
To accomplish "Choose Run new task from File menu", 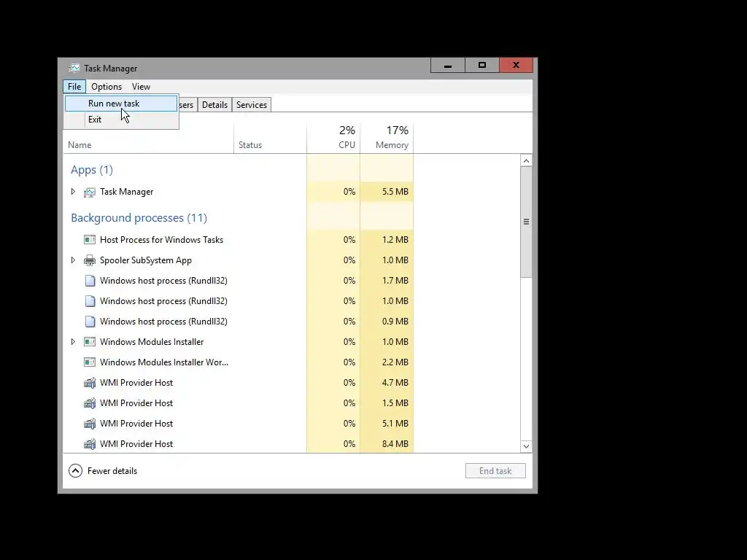I will point(121,104).
